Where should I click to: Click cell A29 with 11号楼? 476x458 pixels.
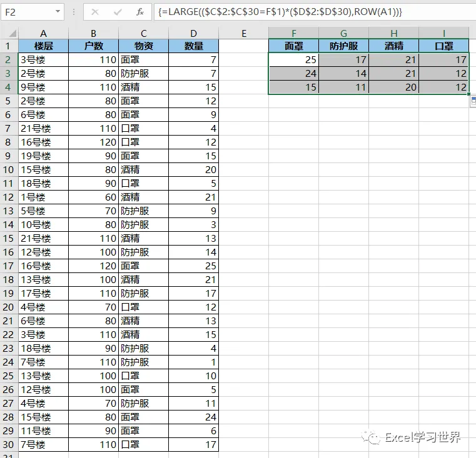pyautogui.click(x=43, y=431)
